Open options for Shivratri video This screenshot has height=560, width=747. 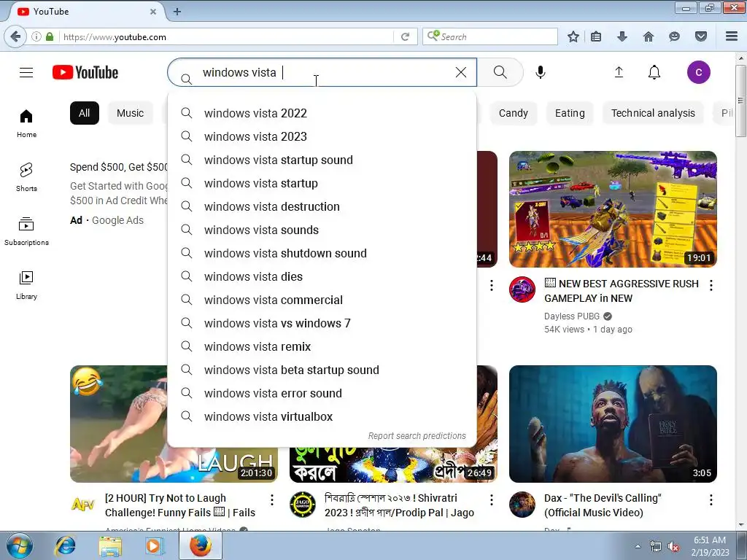pos(491,499)
